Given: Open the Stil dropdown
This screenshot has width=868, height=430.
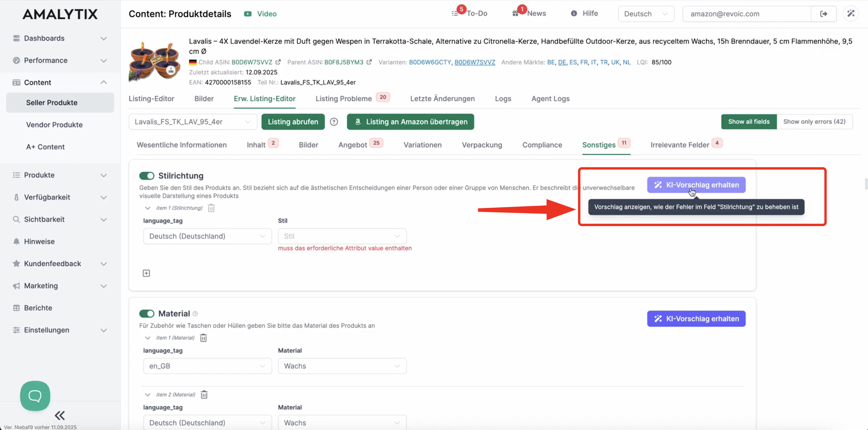Looking at the screenshot, I should pyautogui.click(x=342, y=236).
